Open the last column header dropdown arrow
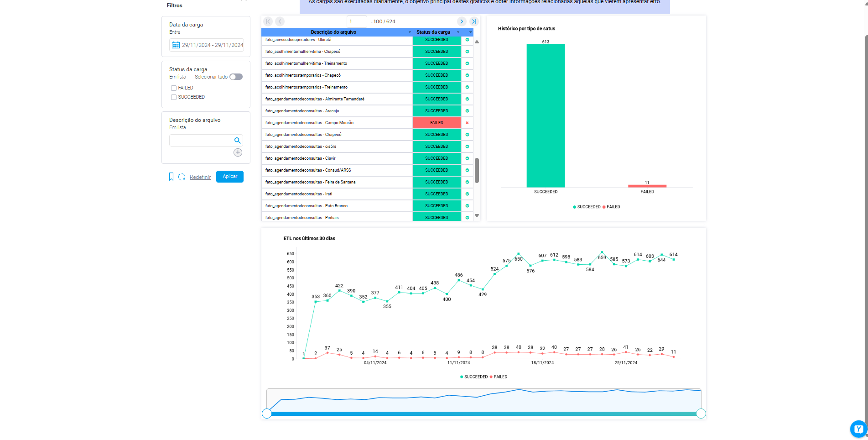Viewport: 868px width, 440px height. (471, 32)
